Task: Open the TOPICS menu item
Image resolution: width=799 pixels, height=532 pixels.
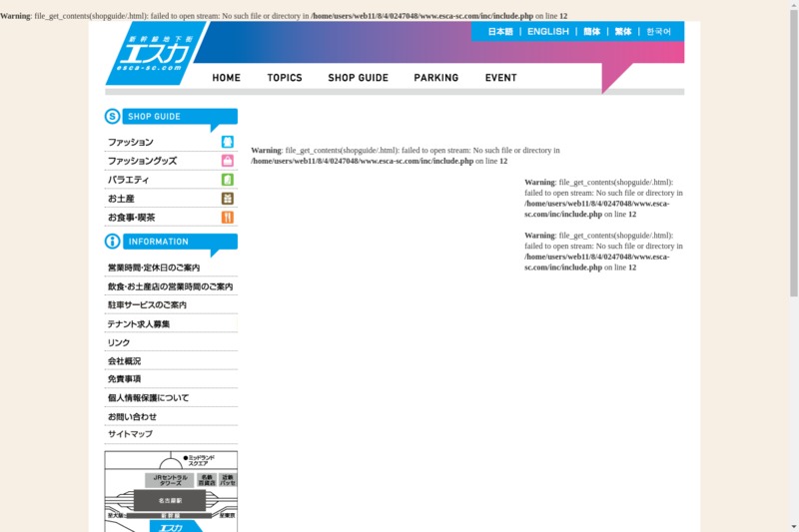Action: (285, 78)
